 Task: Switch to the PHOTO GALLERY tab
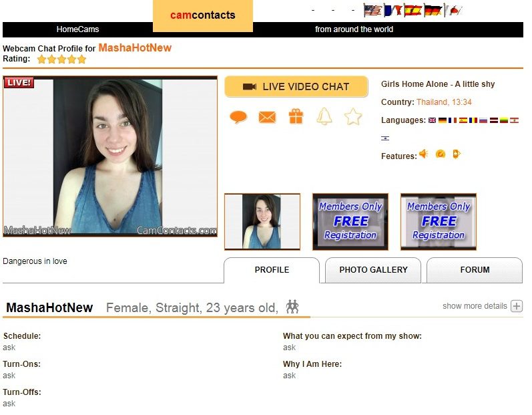click(373, 270)
